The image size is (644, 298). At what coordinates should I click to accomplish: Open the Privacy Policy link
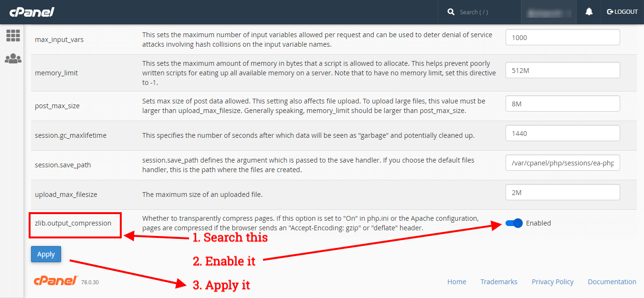[552, 282]
